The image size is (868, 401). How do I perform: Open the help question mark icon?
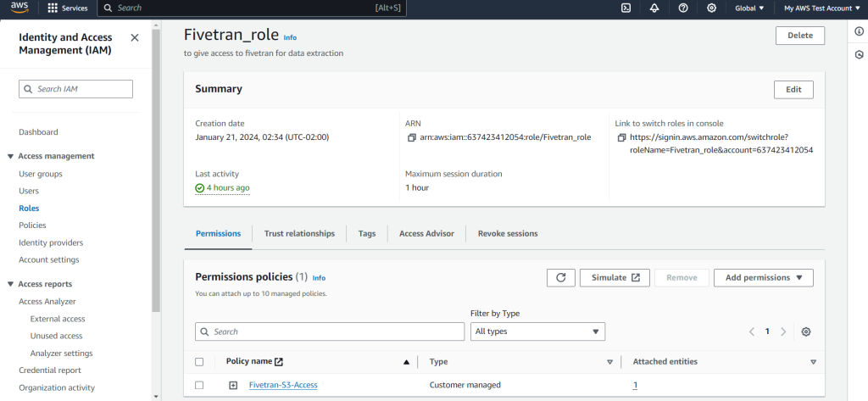pos(683,8)
